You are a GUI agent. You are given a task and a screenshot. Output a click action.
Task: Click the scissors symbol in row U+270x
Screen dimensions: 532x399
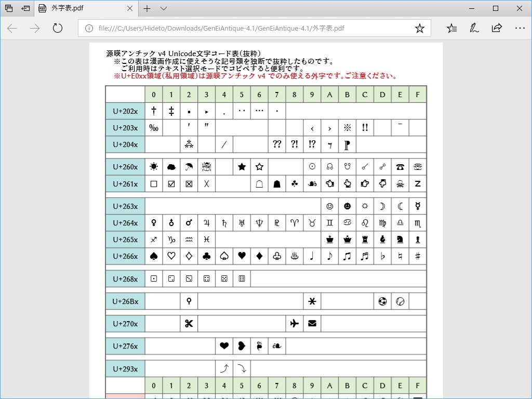point(189,323)
